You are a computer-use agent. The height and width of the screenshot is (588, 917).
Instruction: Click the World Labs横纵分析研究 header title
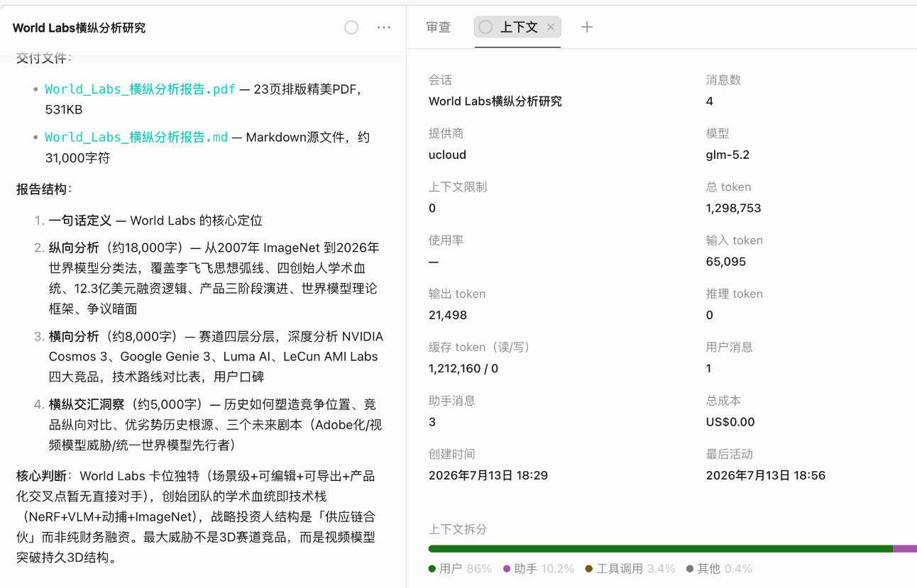pos(79,28)
